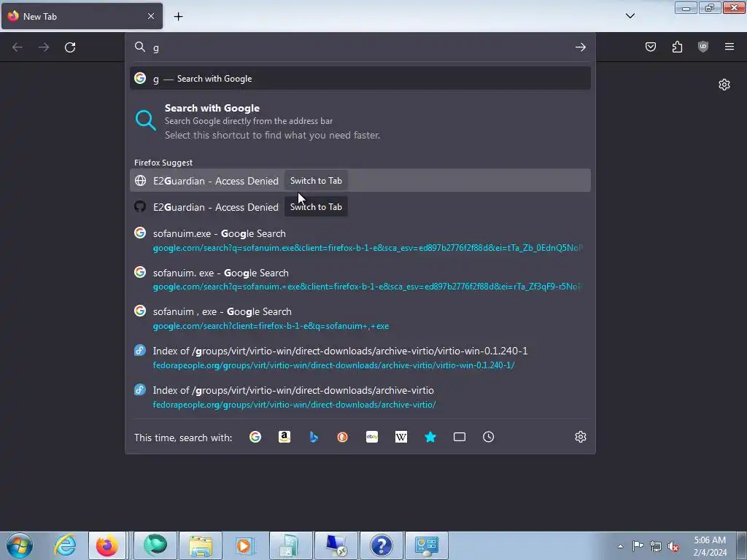Select 'g — Search with Google' suggestion
The height and width of the screenshot is (560, 747).
point(360,79)
